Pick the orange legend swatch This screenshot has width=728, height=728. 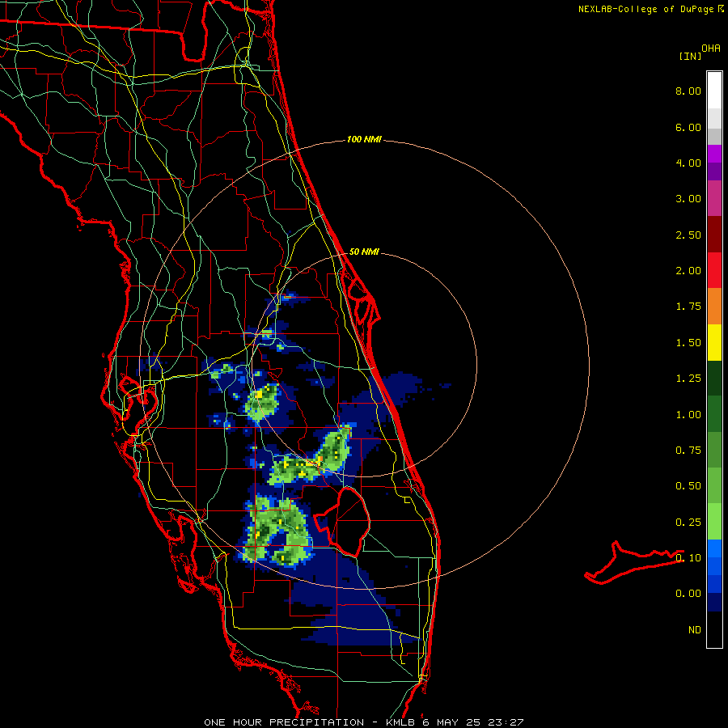714,306
